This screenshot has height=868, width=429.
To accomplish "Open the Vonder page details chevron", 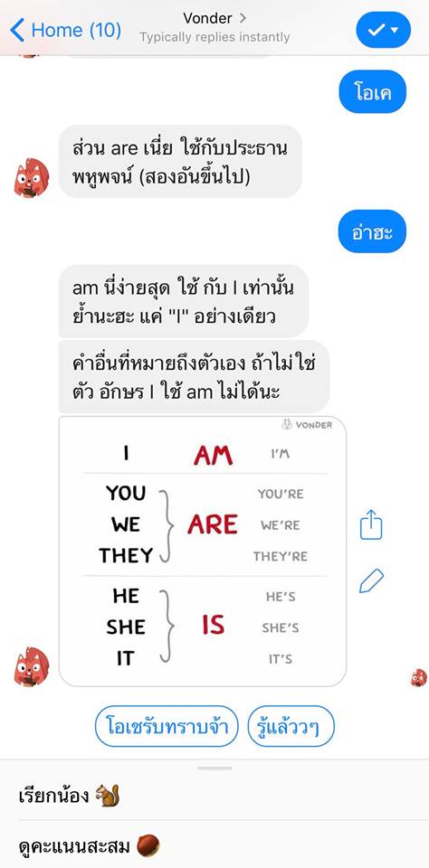I will [243, 18].
